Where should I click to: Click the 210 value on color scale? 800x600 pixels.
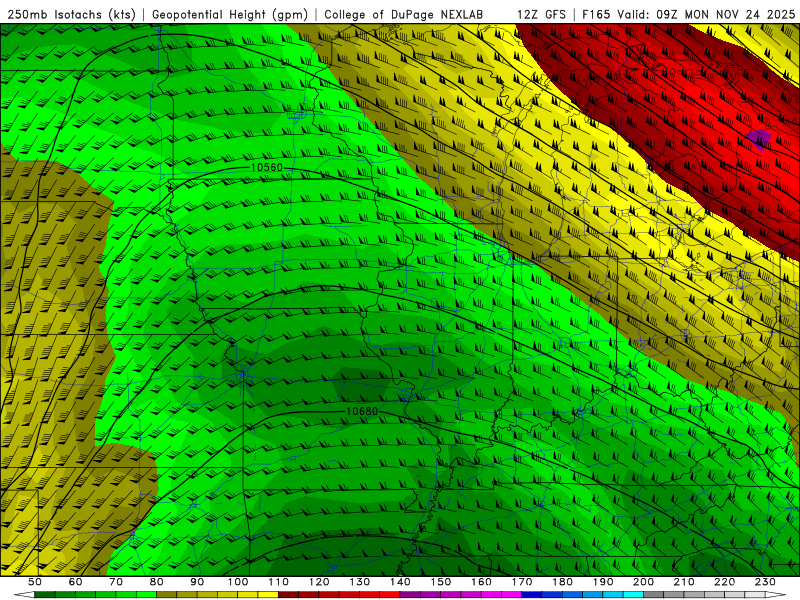pyautogui.click(x=684, y=582)
